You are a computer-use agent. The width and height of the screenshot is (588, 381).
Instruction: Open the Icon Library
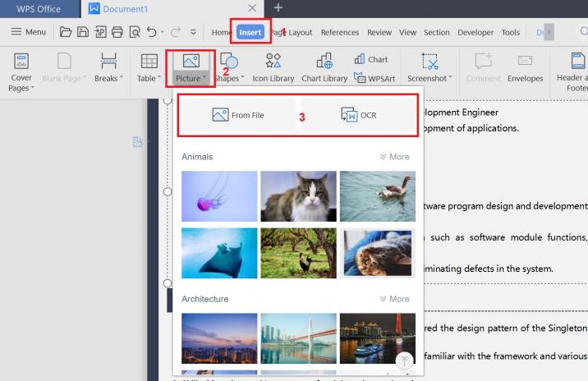[273, 67]
